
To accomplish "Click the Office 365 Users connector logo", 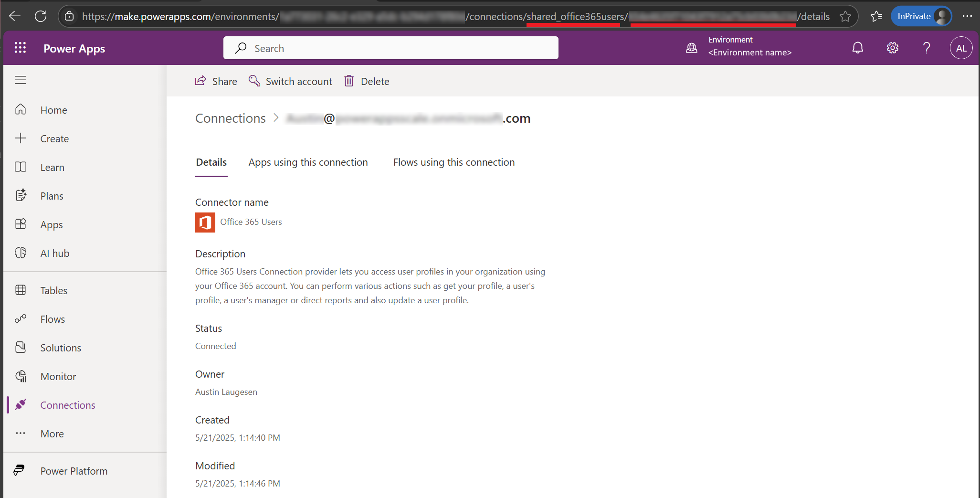I will (x=205, y=223).
